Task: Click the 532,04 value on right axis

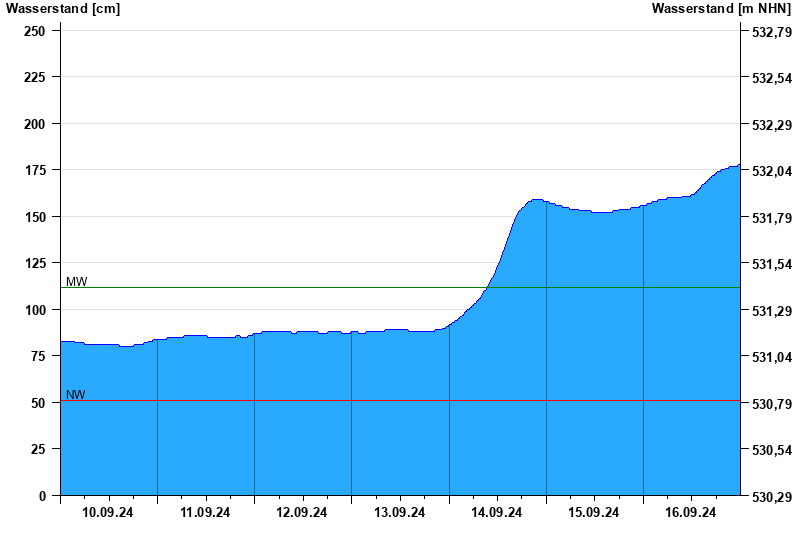Action: (x=772, y=171)
